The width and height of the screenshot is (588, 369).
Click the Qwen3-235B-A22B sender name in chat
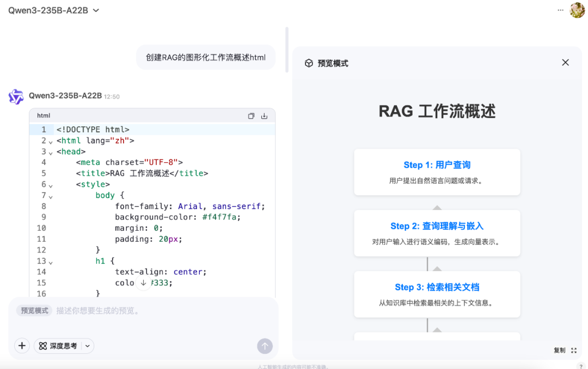pyautogui.click(x=65, y=96)
